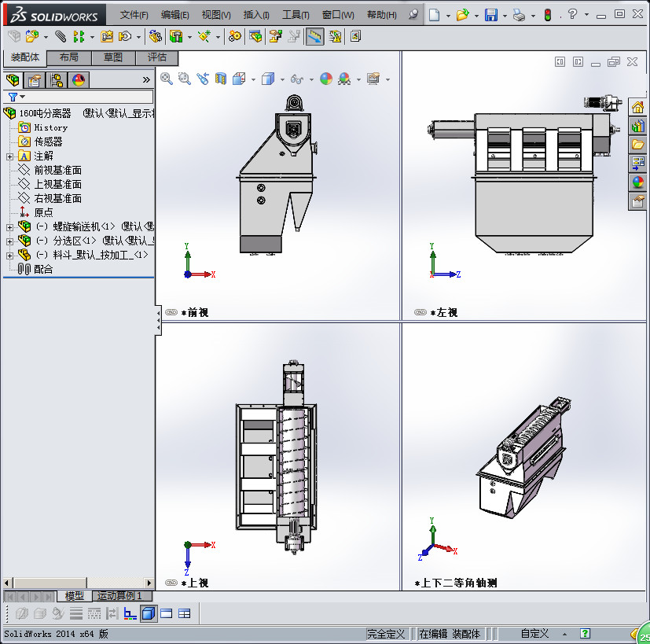The image size is (650, 644).
Task: Expand the manager panel tabs chevron
Action: pyautogui.click(x=146, y=79)
